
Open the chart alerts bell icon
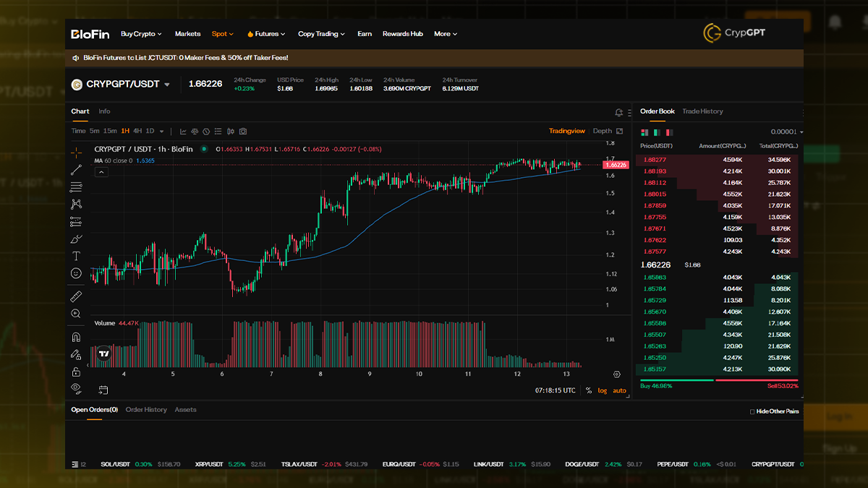click(x=618, y=113)
